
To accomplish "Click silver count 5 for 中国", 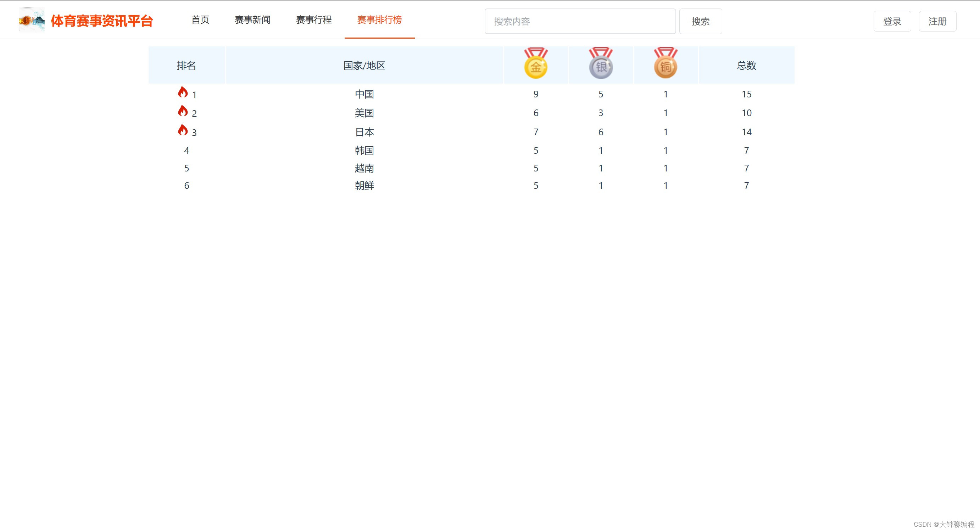I will pyautogui.click(x=601, y=94).
